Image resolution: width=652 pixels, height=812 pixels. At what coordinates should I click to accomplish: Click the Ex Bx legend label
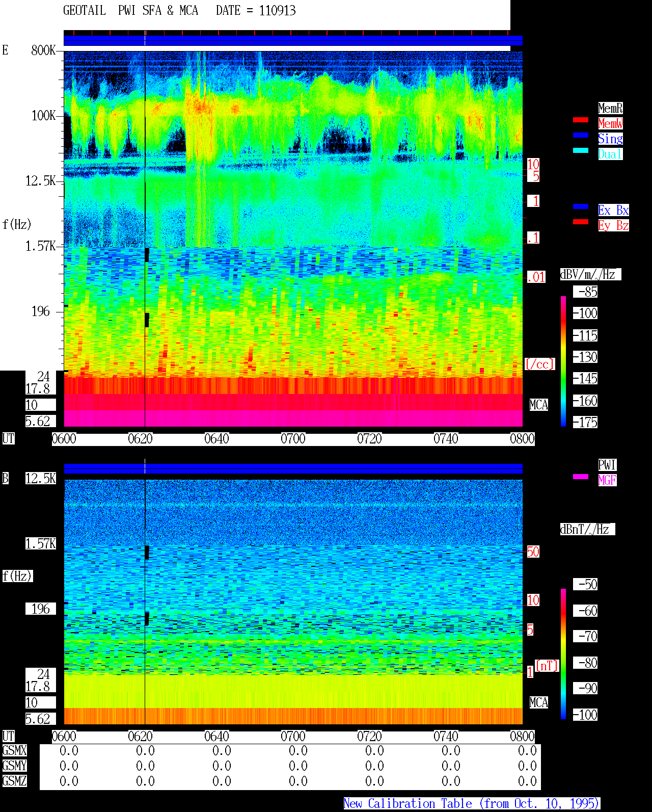pyautogui.click(x=613, y=210)
